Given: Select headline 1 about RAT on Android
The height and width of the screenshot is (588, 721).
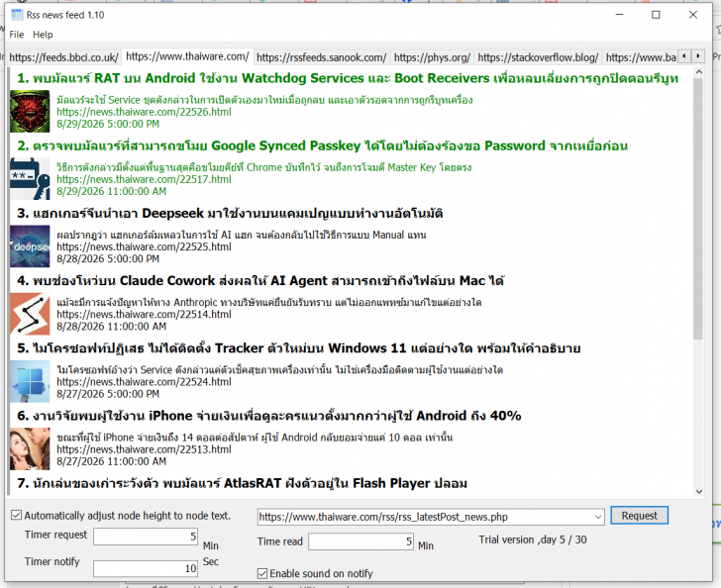Looking at the screenshot, I should 348,78.
